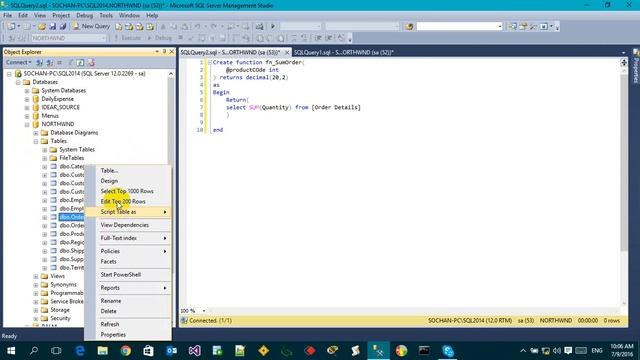640x360 pixels.
Task: Click the Debug button on SQL toolbar
Action: (160, 38)
